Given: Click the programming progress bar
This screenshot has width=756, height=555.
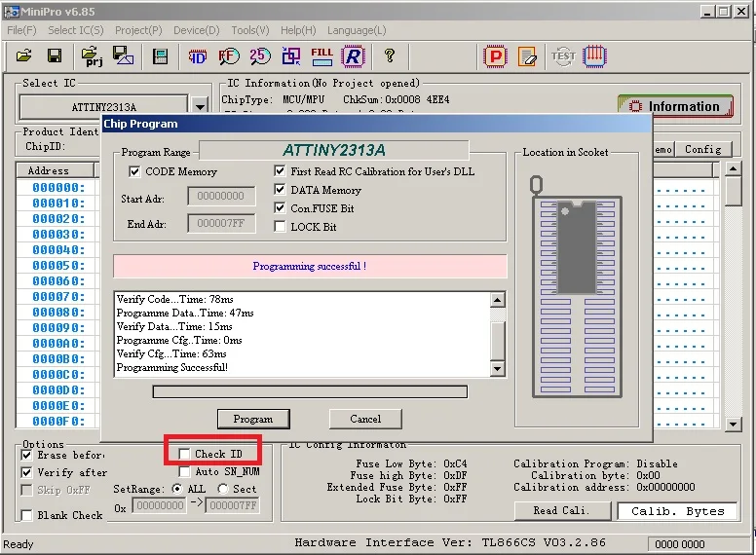Looking at the screenshot, I should [310, 391].
